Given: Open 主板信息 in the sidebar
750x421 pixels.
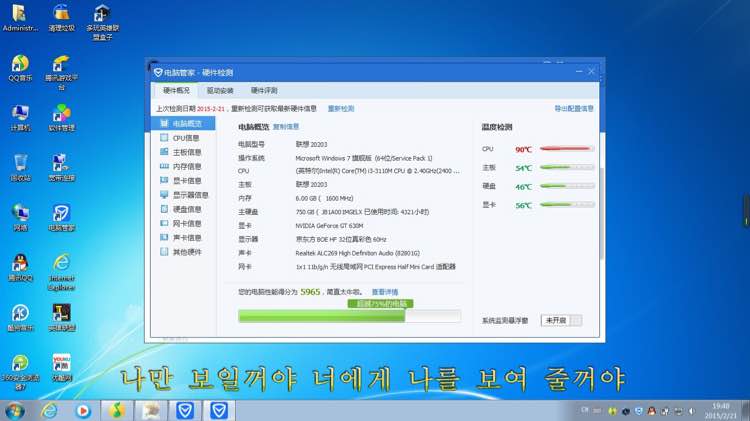Looking at the screenshot, I should 183,152.
